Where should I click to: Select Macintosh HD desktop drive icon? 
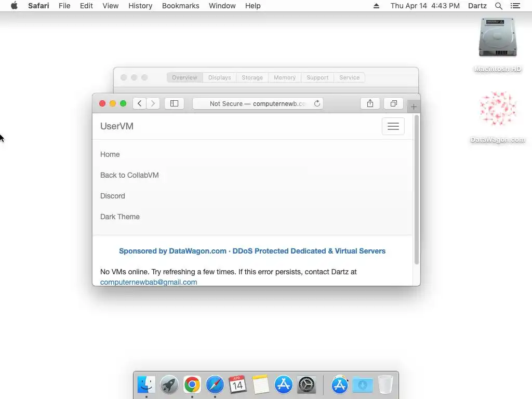click(x=497, y=37)
